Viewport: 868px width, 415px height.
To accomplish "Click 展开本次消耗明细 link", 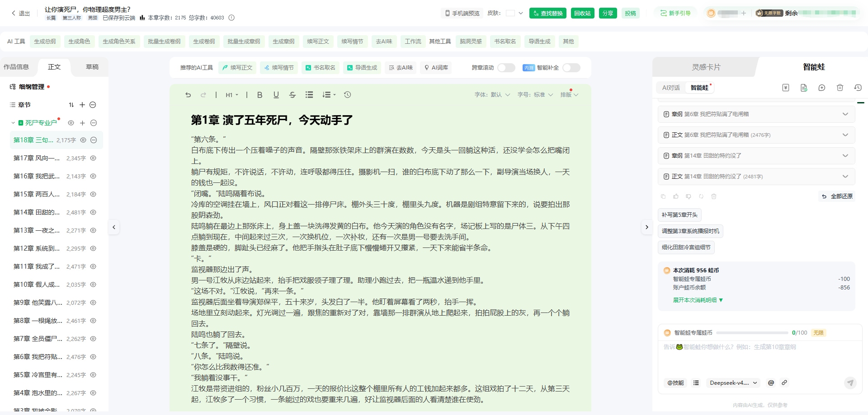I will click(x=698, y=300).
